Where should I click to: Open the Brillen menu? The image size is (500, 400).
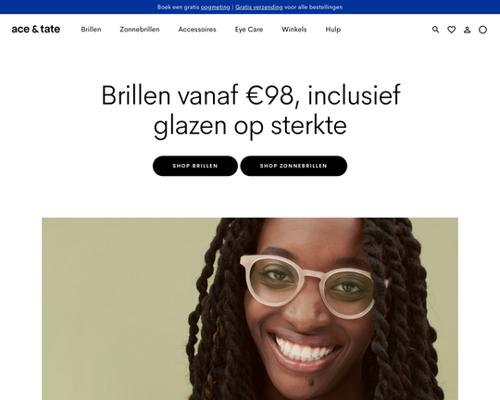(91, 29)
